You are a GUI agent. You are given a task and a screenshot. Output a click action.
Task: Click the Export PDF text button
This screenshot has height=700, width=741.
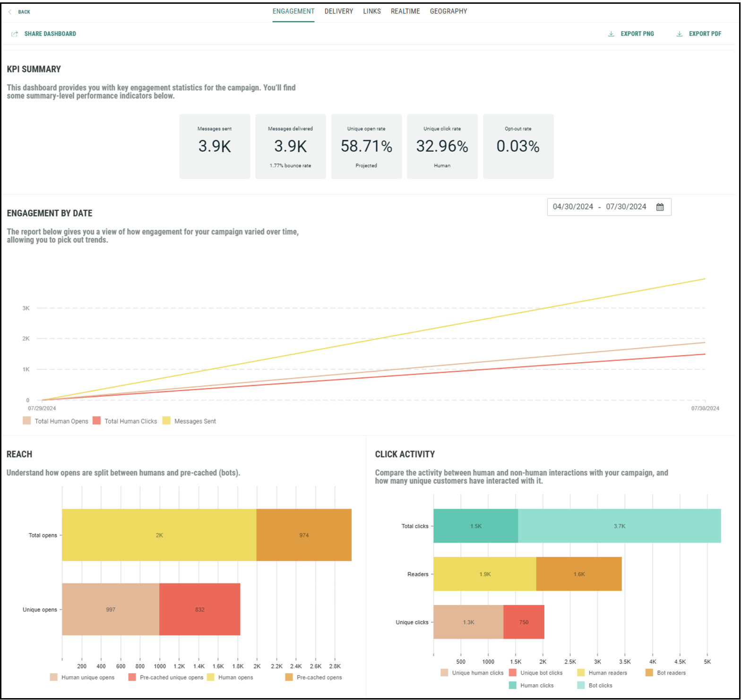coord(705,34)
